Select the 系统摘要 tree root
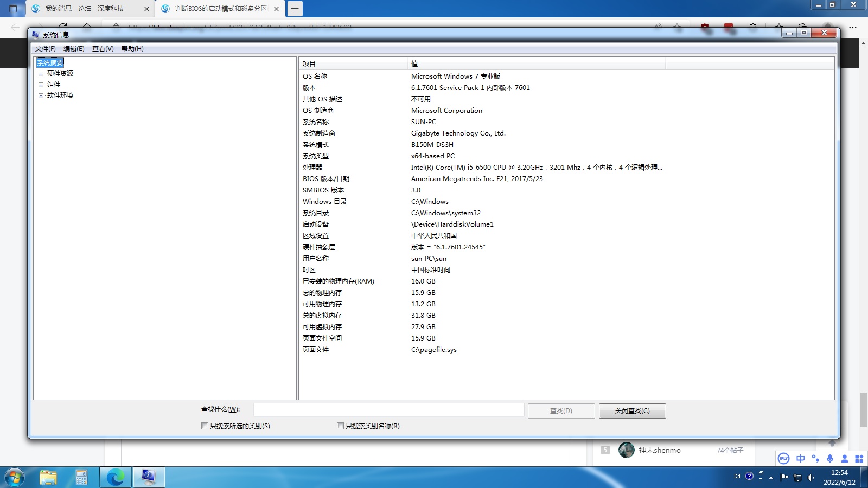Viewport: 868px width, 488px height. (50, 63)
